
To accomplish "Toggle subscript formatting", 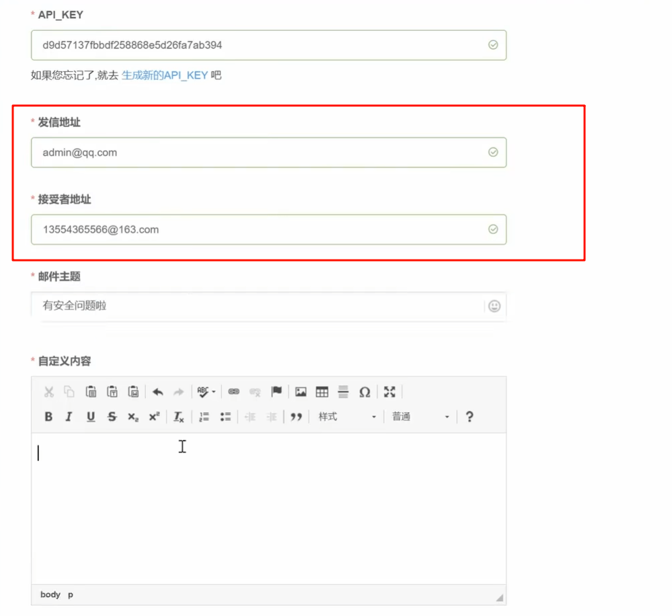I will pos(133,417).
